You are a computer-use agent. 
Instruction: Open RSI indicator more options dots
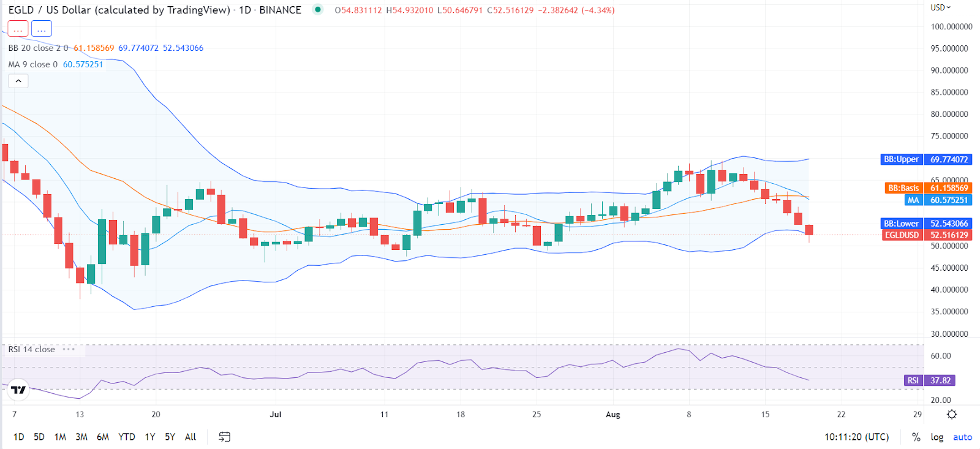coord(69,349)
